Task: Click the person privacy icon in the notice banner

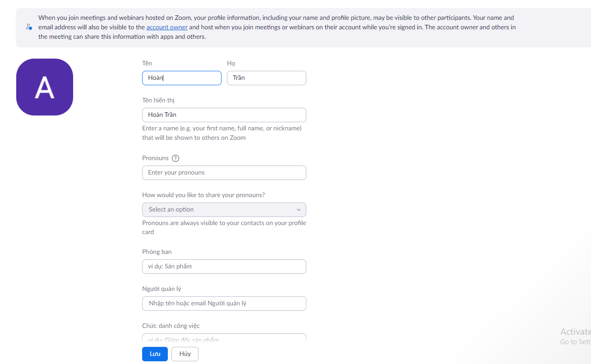Action: tap(29, 27)
